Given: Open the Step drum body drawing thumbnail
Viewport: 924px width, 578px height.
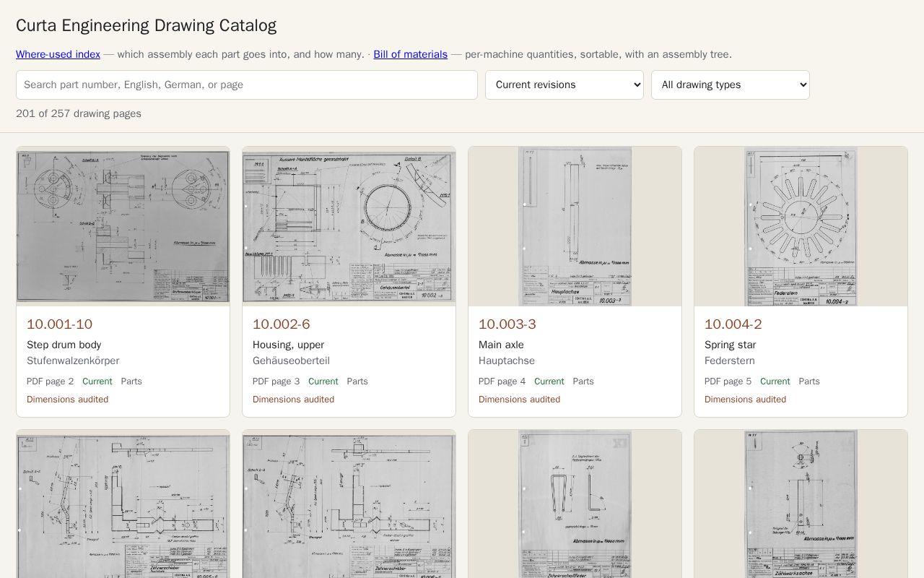Looking at the screenshot, I should [123, 226].
